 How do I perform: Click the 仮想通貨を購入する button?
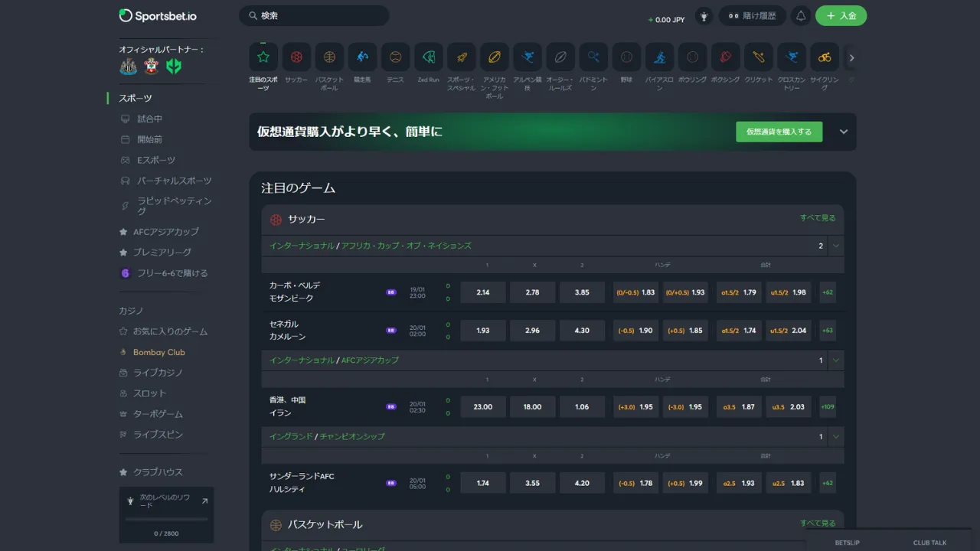coord(779,132)
